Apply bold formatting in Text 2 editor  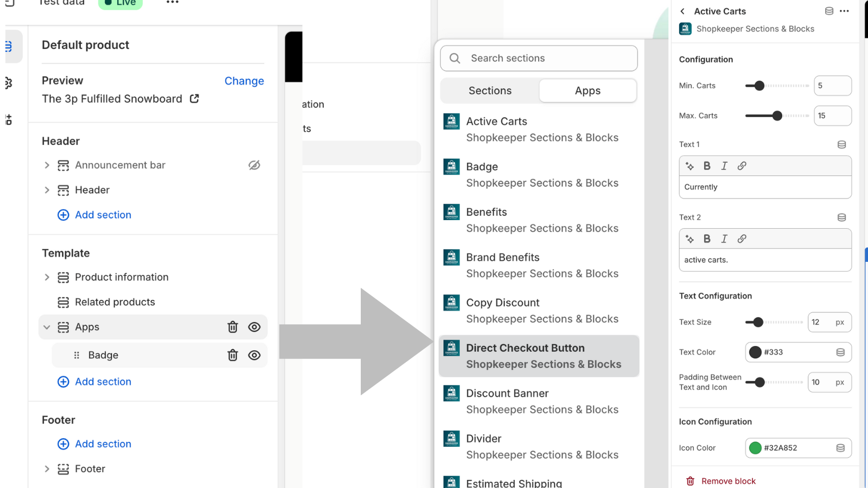pos(707,239)
